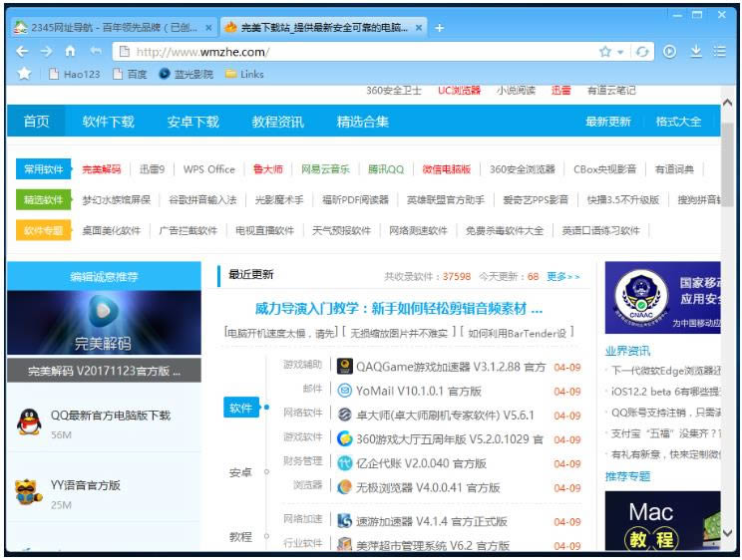The image size is (742, 560).
Task: Click the 360游戏大厅 icon
Action: click(x=345, y=438)
